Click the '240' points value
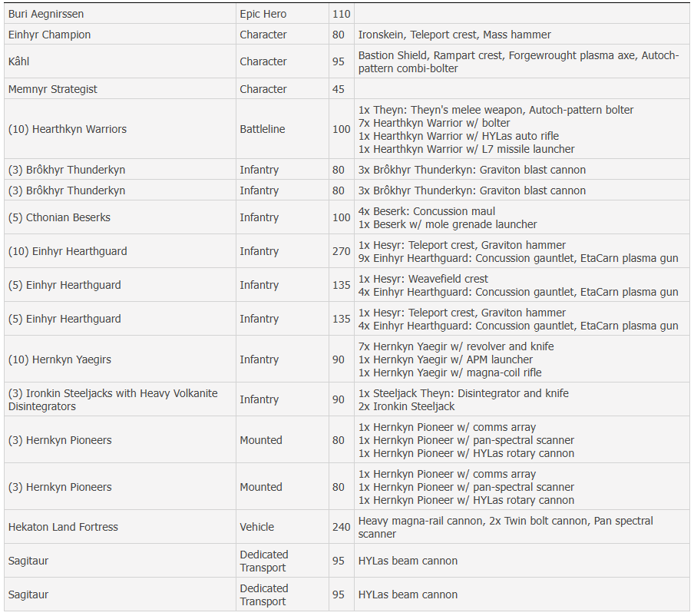 tap(342, 527)
